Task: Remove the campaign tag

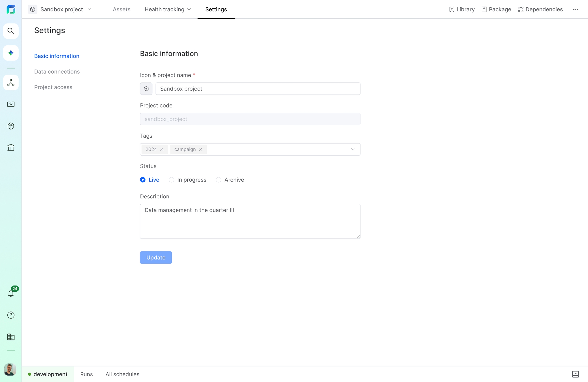Action: tap(201, 149)
